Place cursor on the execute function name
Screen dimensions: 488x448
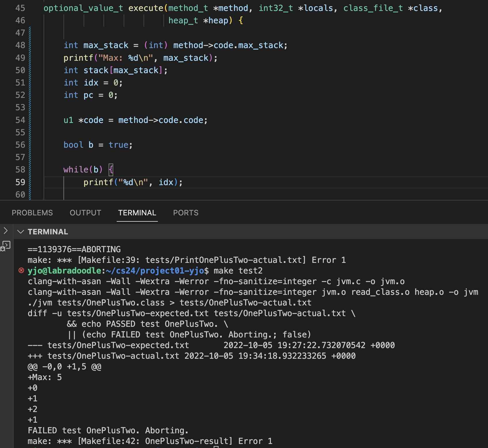145,8
